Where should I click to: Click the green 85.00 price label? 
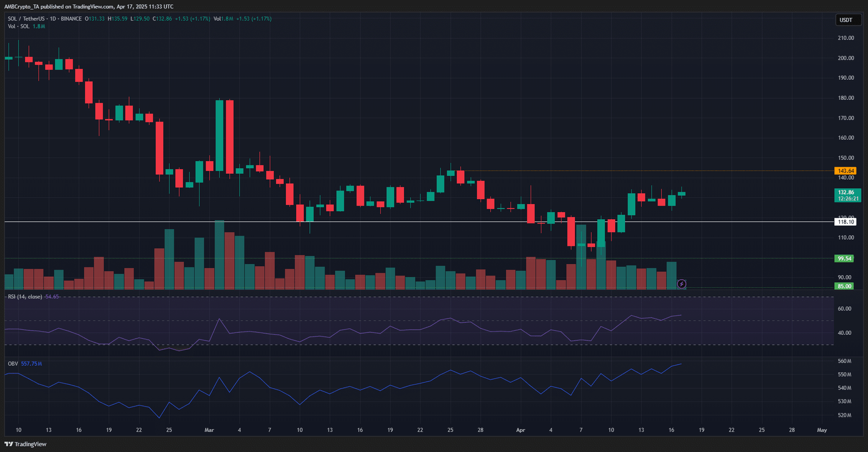pyautogui.click(x=844, y=286)
